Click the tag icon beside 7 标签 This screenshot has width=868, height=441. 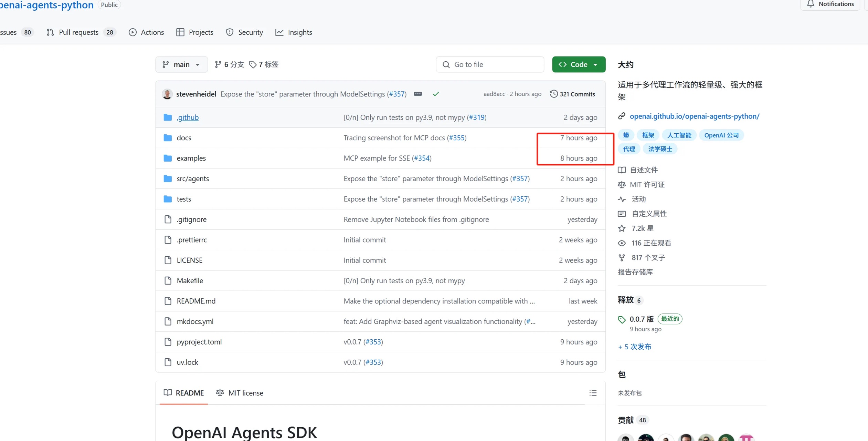[x=254, y=64]
